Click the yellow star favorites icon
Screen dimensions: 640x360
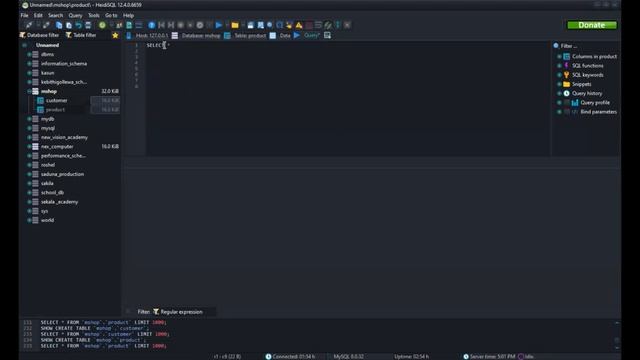point(115,36)
